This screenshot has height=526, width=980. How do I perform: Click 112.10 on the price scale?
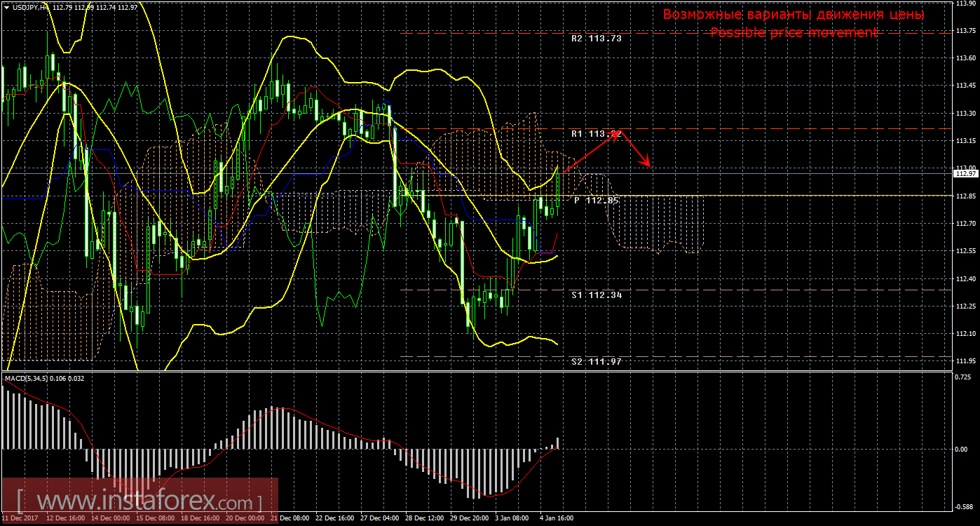click(966, 333)
